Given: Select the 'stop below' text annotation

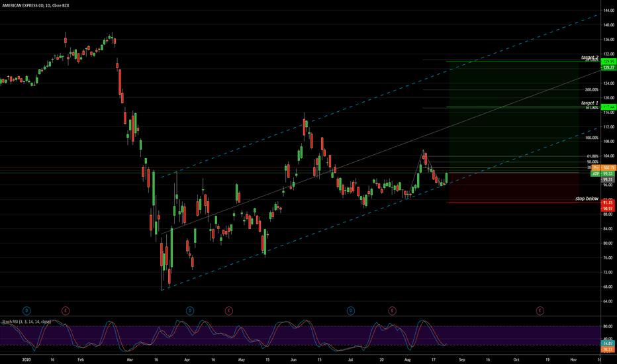Looking at the screenshot, I should (x=587, y=199).
